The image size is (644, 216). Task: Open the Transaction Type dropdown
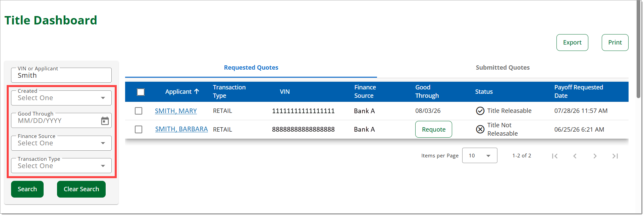pyautogui.click(x=61, y=166)
